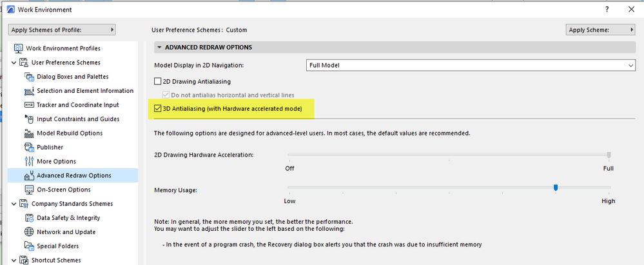Viewport: 644px width, 265px height.
Task: Click the Model Rebuild Options icon
Action: (29, 133)
